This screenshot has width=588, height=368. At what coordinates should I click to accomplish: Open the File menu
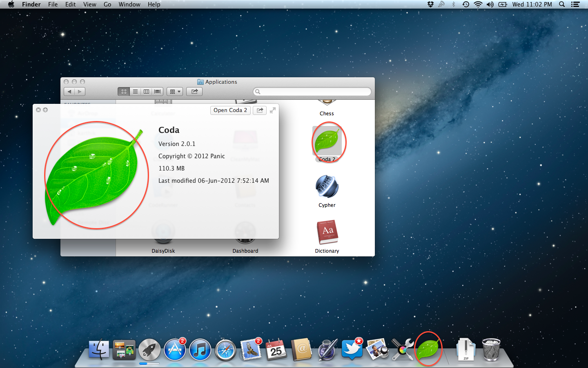53,4
